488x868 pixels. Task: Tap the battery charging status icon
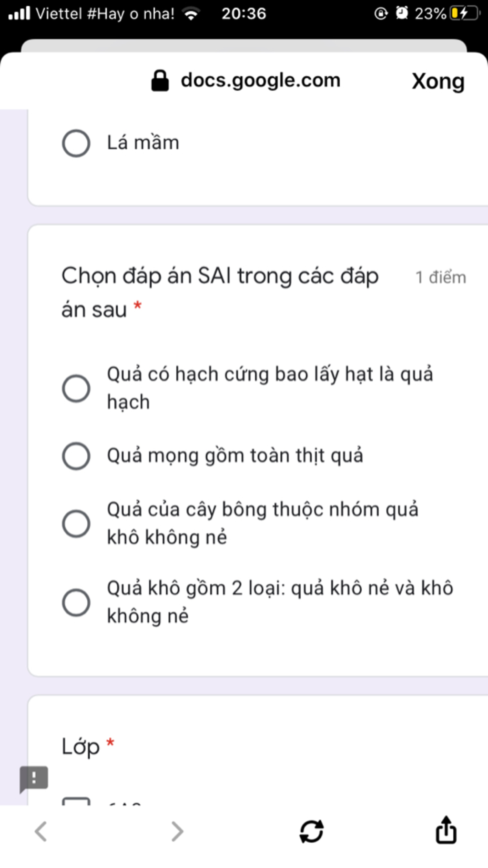(x=463, y=13)
